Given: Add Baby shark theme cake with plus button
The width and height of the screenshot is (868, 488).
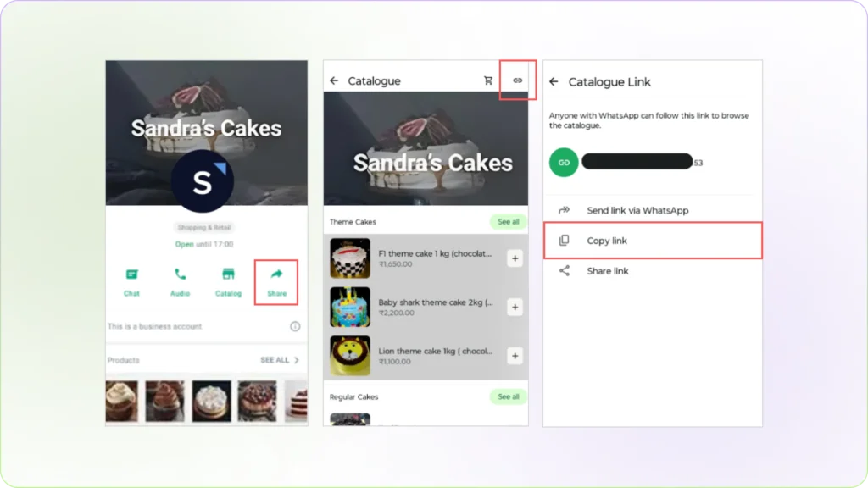Looking at the screenshot, I should [x=515, y=307].
